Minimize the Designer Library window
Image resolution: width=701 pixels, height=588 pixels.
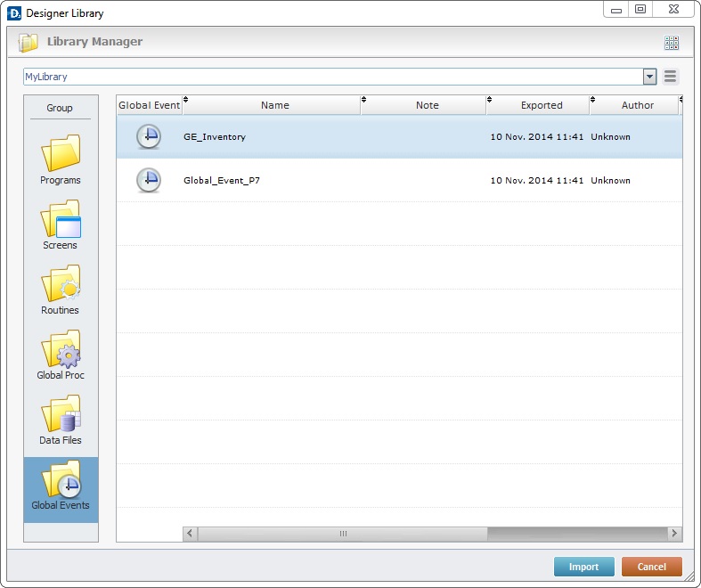pyautogui.click(x=616, y=10)
